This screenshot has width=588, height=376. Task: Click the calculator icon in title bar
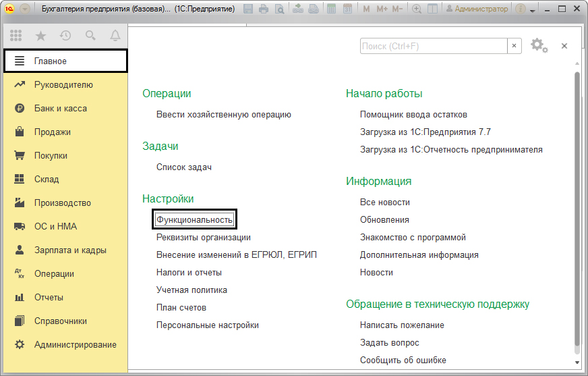pyautogui.click(x=331, y=9)
